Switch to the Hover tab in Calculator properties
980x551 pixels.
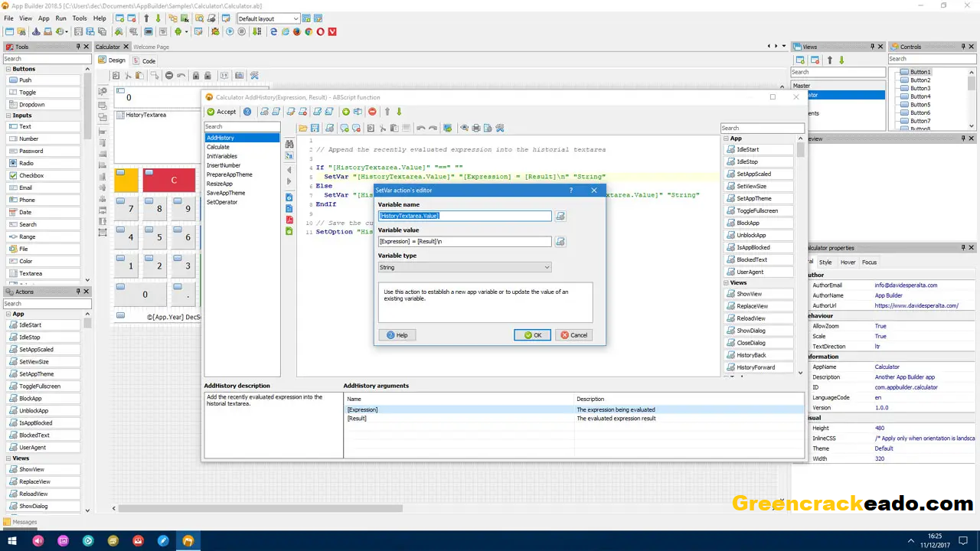tap(850, 262)
